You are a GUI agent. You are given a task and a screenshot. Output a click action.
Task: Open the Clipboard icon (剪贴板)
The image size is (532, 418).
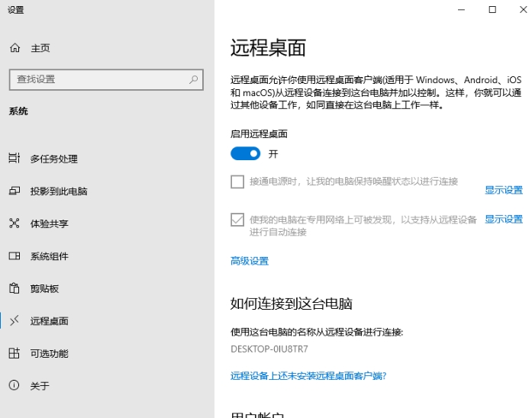[14, 288]
